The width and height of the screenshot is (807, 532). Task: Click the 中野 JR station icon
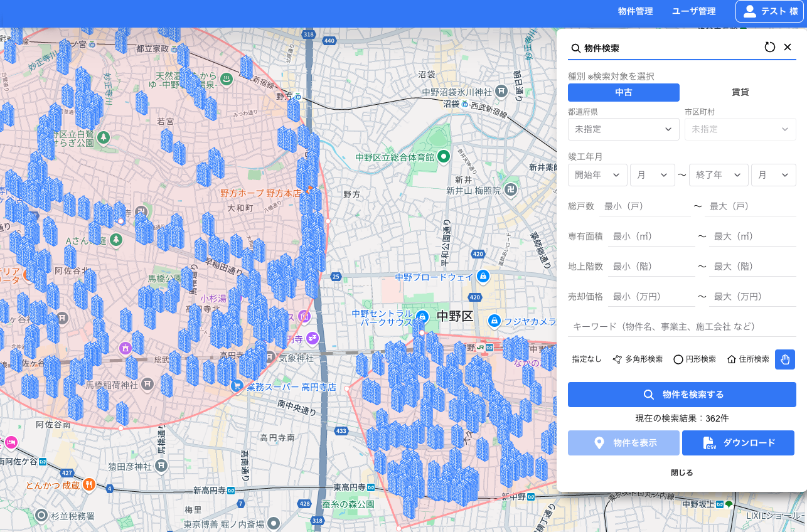pyautogui.click(x=481, y=347)
